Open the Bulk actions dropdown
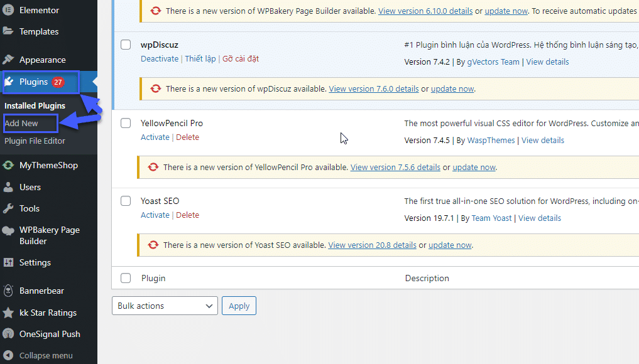 [x=165, y=306]
